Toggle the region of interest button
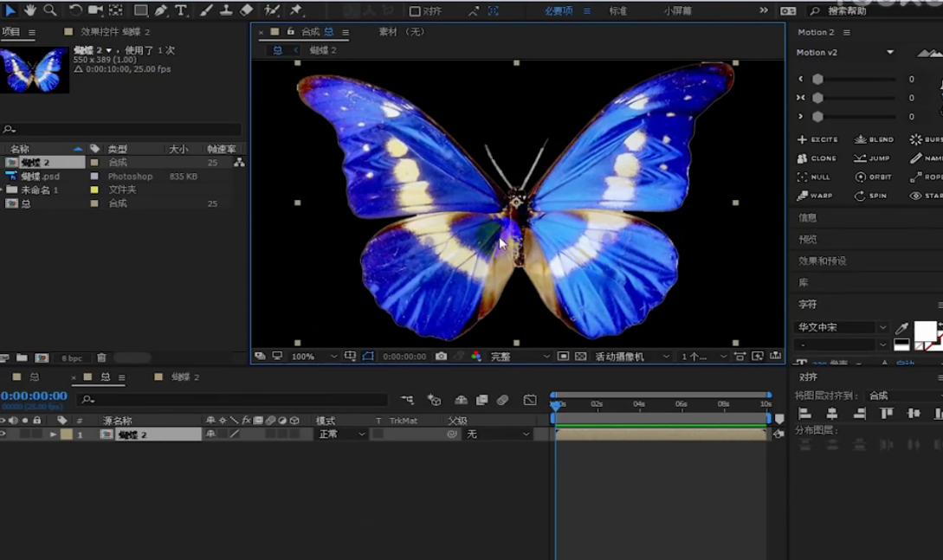Image resolution: width=943 pixels, height=560 pixels. (563, 357)
